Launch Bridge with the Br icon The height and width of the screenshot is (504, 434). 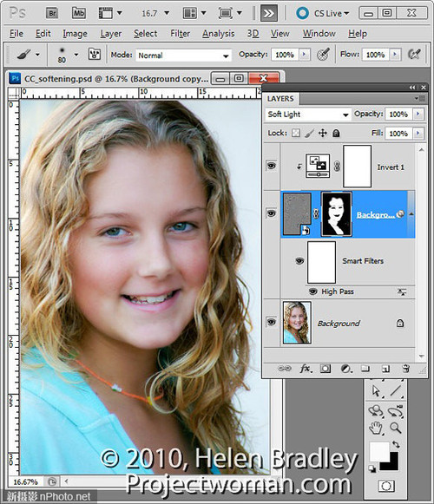click(x=52, y=14)
